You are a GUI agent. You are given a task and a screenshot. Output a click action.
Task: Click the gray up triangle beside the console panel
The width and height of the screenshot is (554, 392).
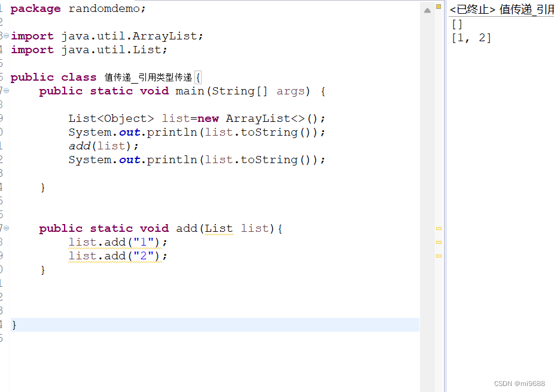[x=427, y=10]
